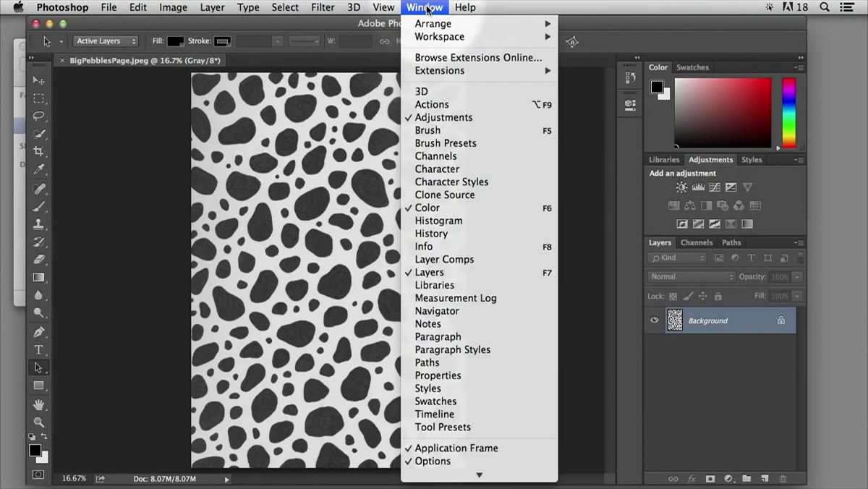Image resolution: width=868 pixels, height=489 pixels.
Task: Open the layer blend mode Normal dropdown
Action: tap(691, 277)
